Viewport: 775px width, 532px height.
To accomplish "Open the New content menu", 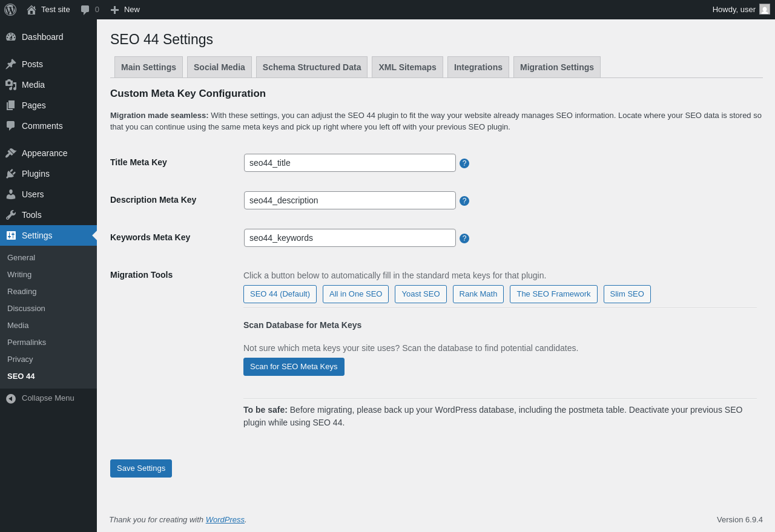I will (125, 10).
